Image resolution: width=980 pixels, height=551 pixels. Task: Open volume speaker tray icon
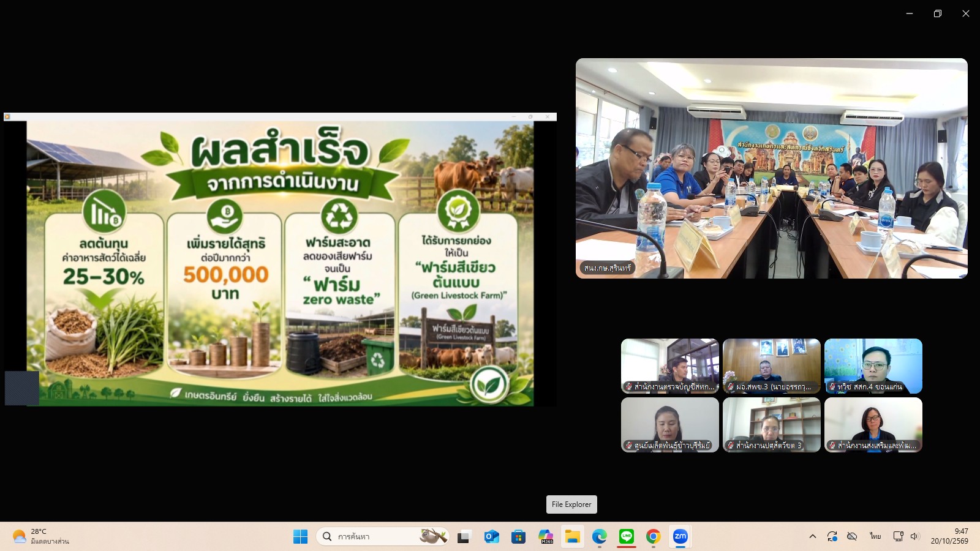click(x=915, y=536)
